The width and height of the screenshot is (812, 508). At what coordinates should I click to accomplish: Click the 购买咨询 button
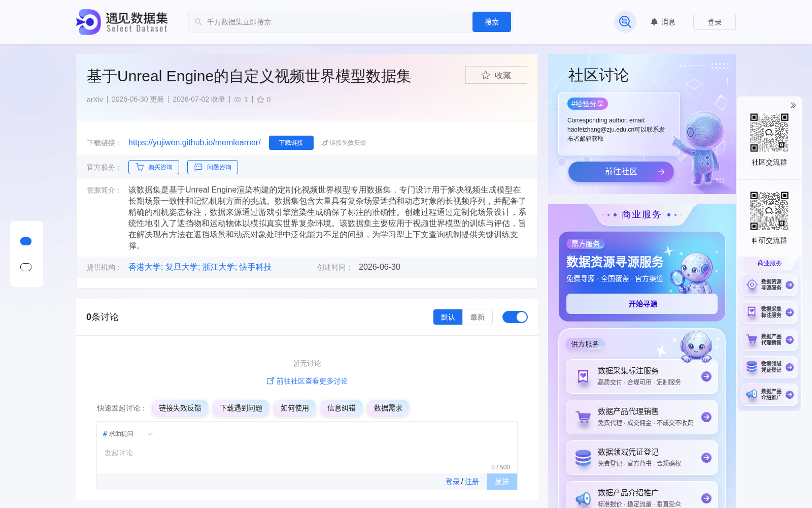click(x=154, y=167)
